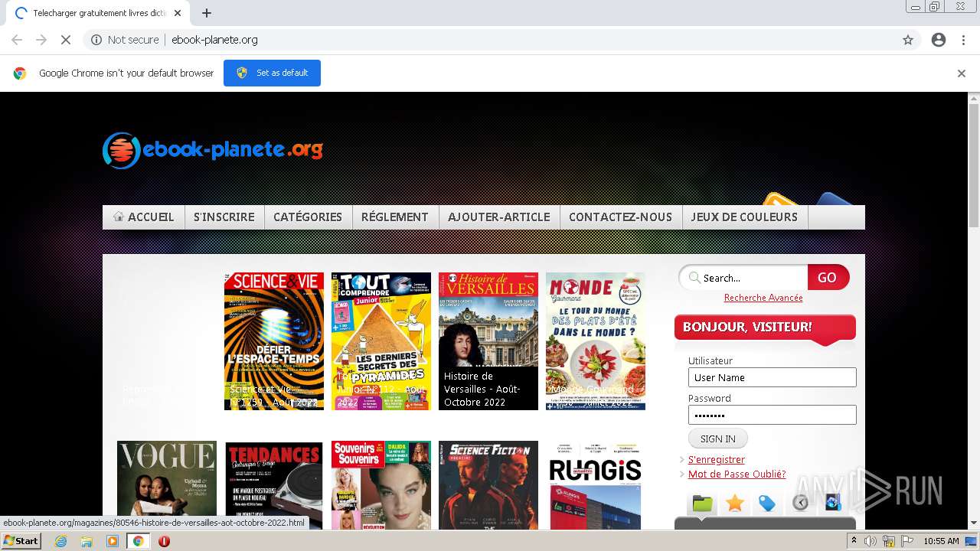Open the clock history tab icon

point(800,504)
